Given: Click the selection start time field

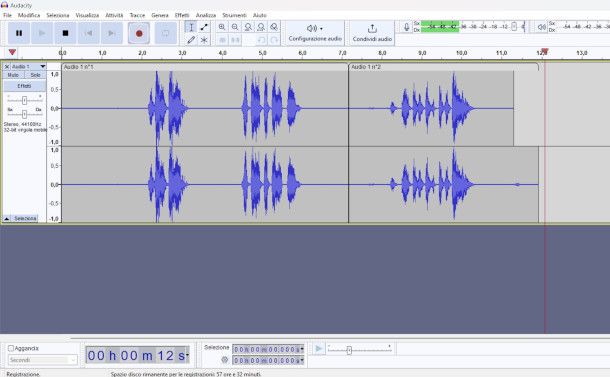Looking at the screenshot, I should [x=268, y=349].
